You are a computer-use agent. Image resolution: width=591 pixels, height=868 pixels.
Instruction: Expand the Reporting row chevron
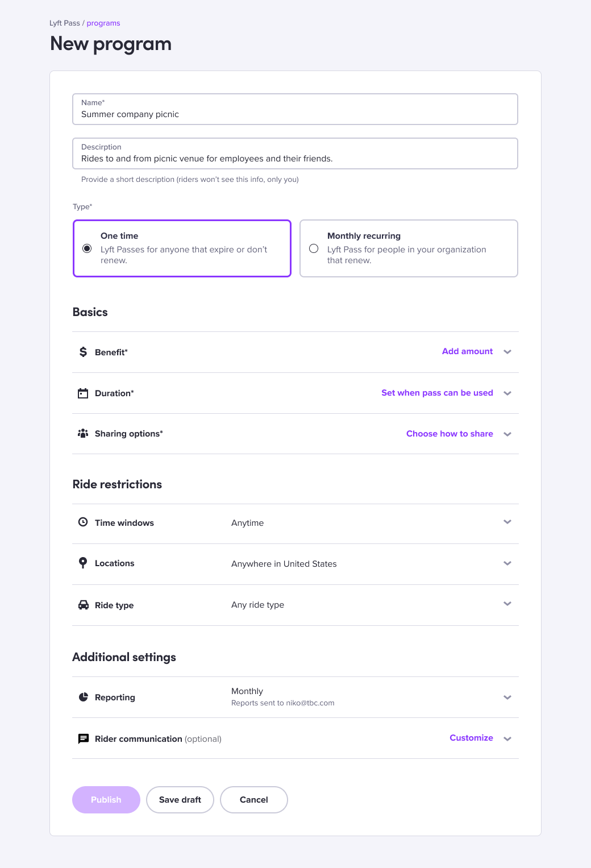[507, 697]
